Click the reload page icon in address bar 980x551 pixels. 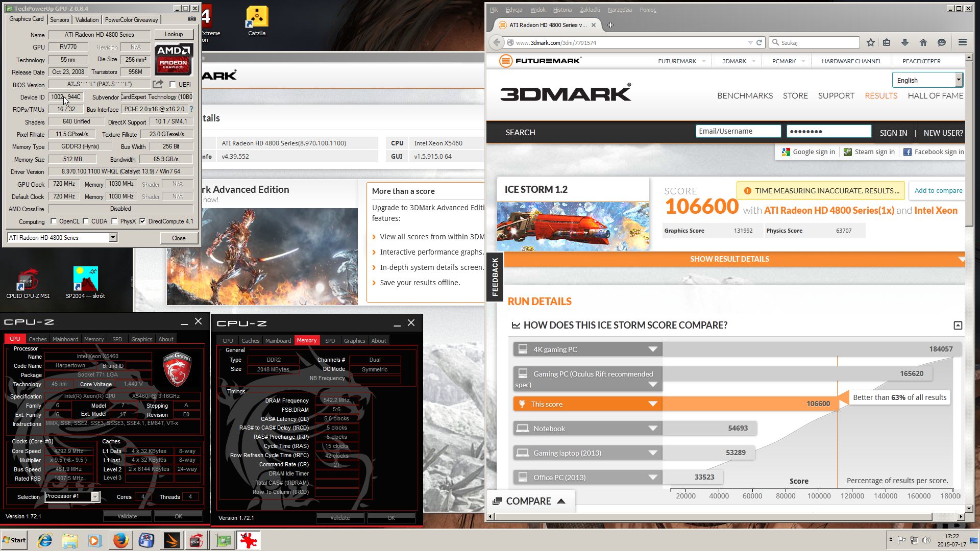point(759,42)
